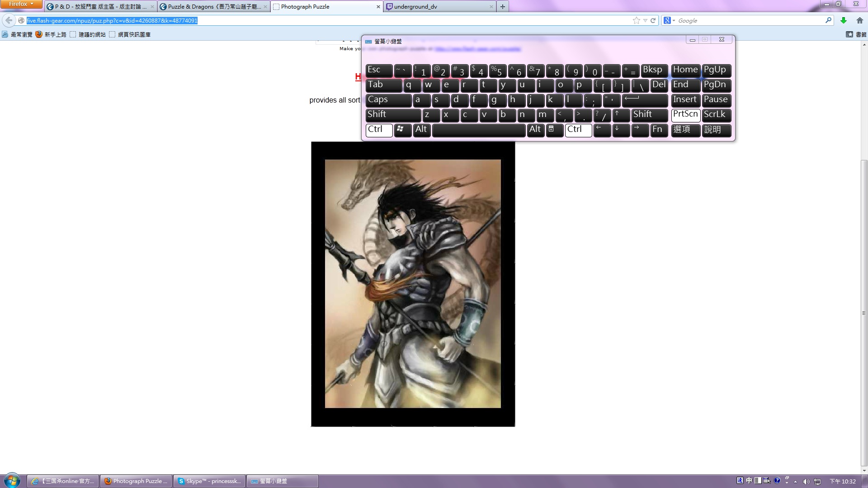This screenshot has height=488, width=868.
Task: Click the Tab key on-screen keyboard
Action: click(383, 85)
